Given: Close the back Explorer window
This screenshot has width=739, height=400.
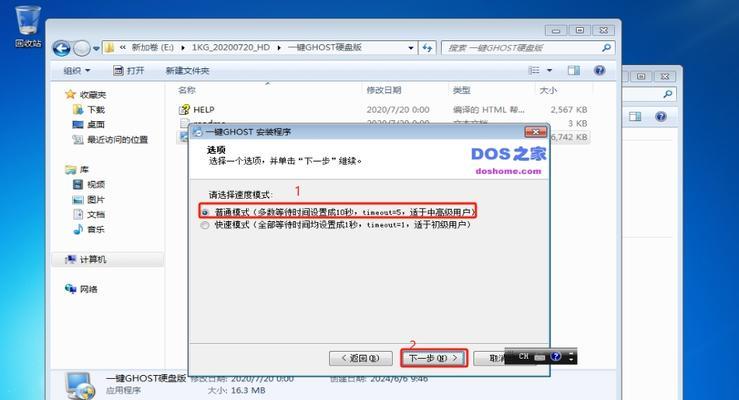Looking at the screenshot, I should 665,76.
